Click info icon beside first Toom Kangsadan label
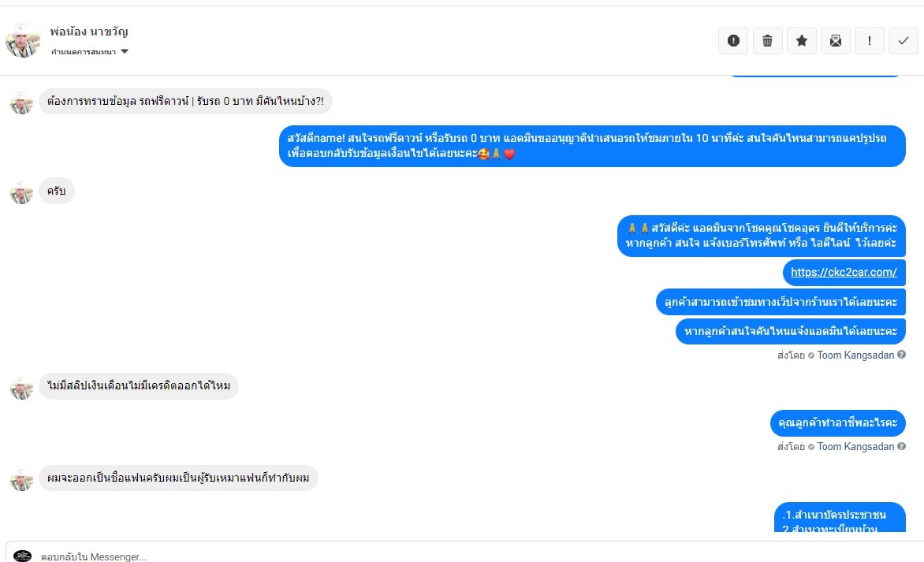The height and width of the screenshot is (562, 924). pos(901,355)
